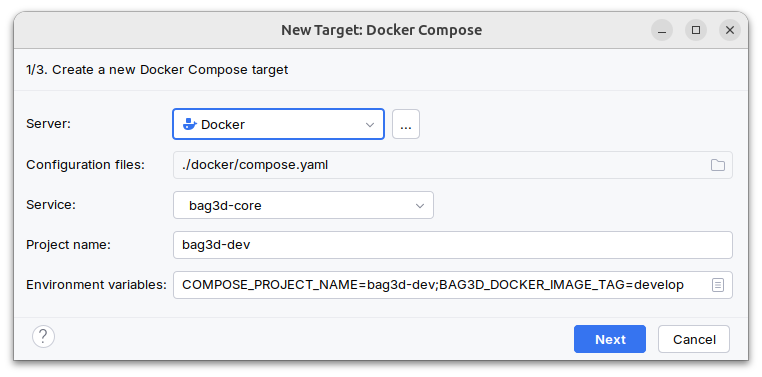This screenshot has height=377, width=762.
Task: Click the Project name label
Action: coord(69,245)
